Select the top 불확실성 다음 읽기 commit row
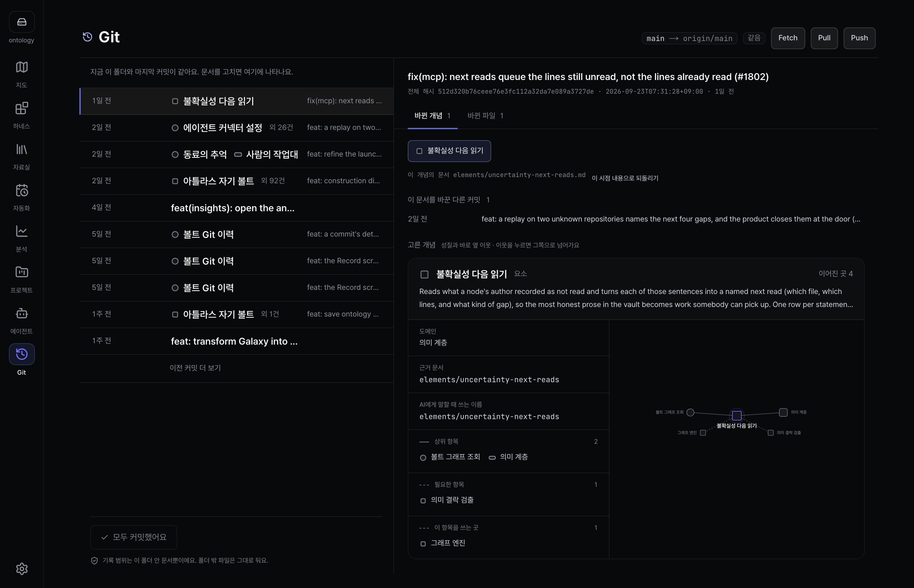 click(236, 101)
